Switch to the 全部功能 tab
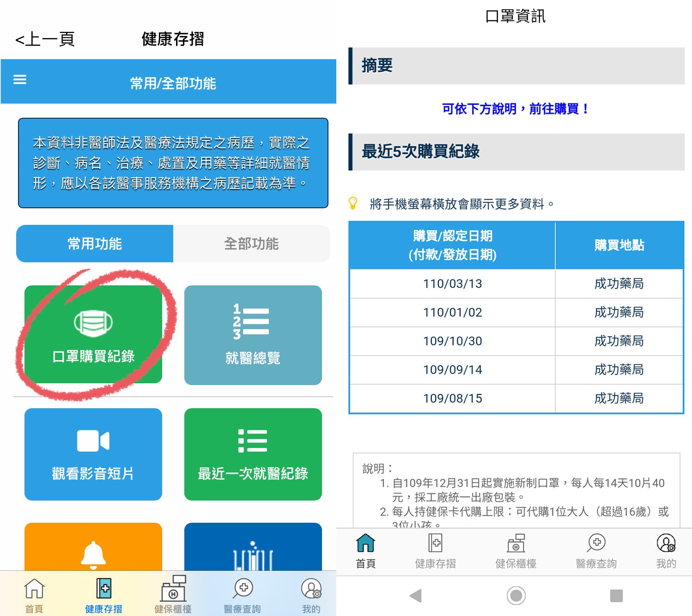This screenshot has height=616, width=692. (252, 244)
